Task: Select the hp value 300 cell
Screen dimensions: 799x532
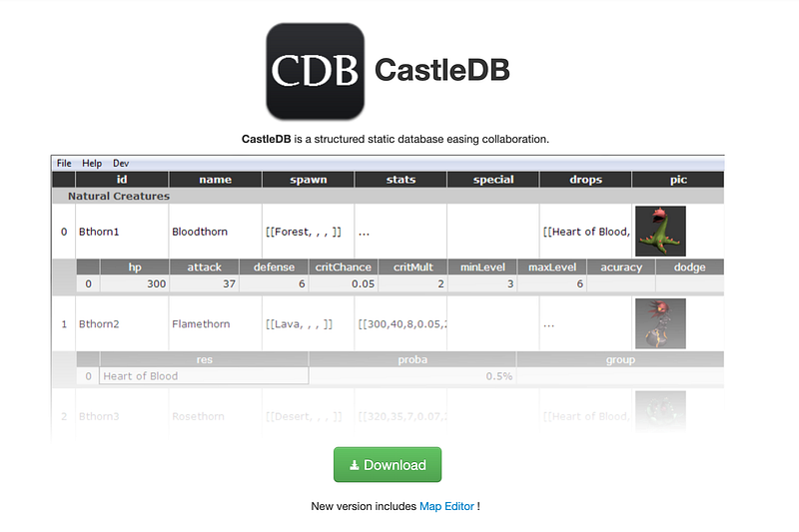Action: click(135, 283)
